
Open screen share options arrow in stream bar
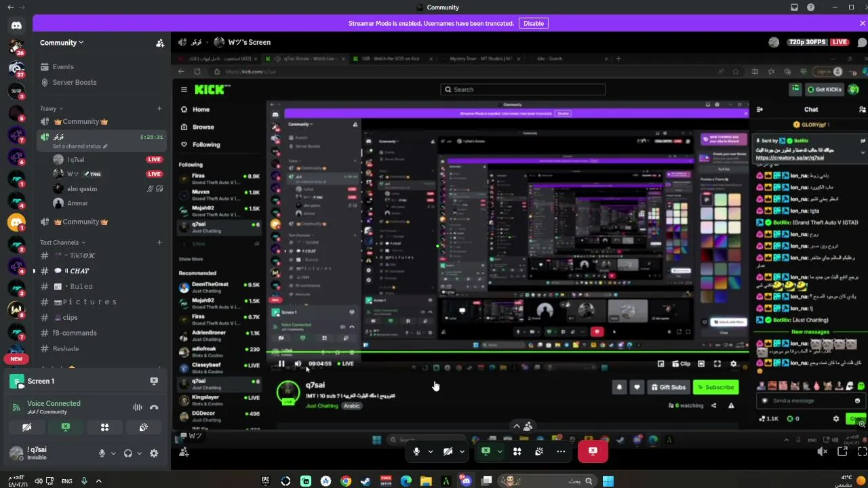pos(500,451)
